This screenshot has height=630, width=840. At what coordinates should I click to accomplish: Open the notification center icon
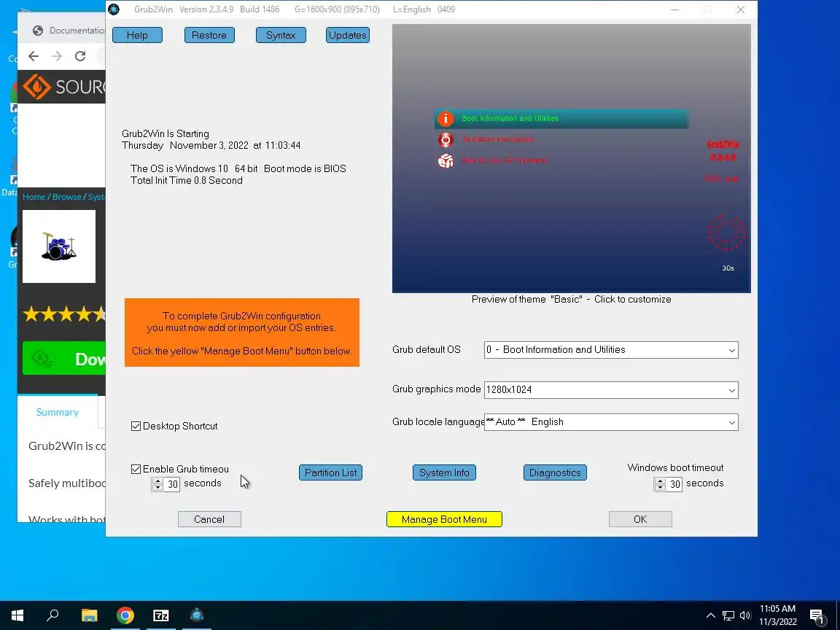click(817, 616)
